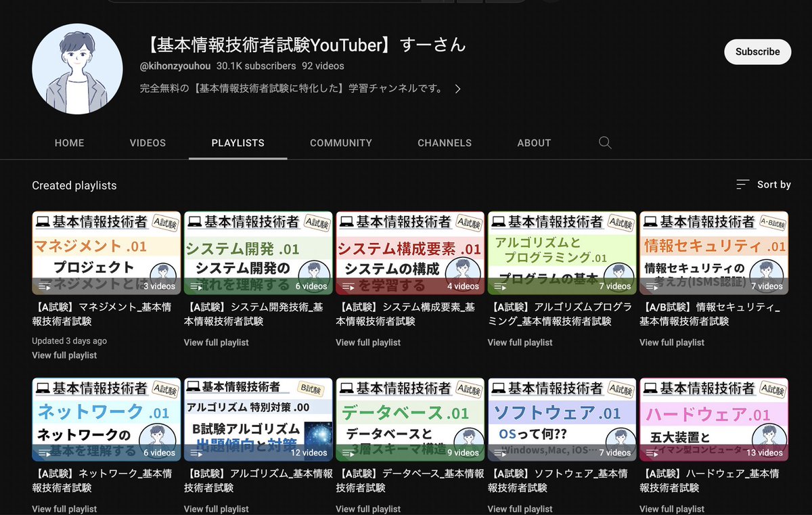Viewport: 812px width, 515px height.
Task: Open the マネジメント .01 playlist thumbnail
Action: (x=106, y=253)
